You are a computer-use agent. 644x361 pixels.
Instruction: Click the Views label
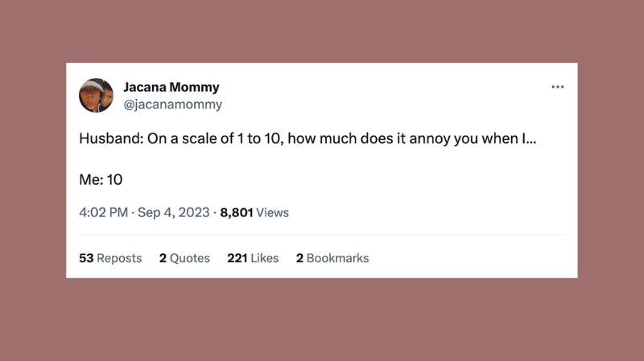click(x=272, y=212)
